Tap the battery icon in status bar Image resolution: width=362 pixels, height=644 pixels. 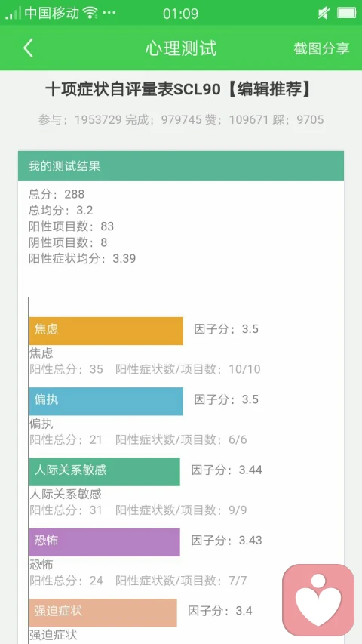[x=347, y=13]
